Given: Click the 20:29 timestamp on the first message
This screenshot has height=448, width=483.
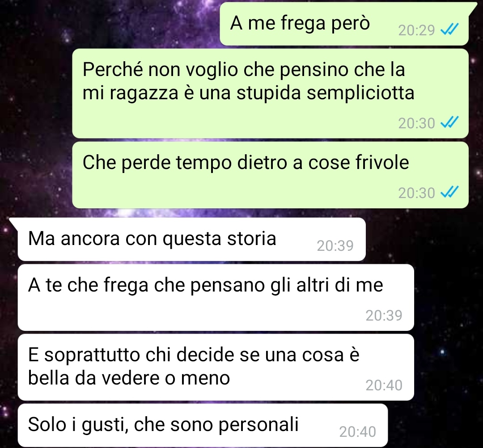Looking at the screenshot, I should [416, 30].
